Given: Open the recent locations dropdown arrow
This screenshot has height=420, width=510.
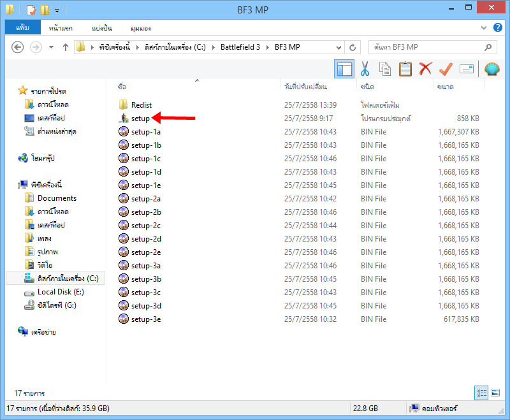Looking at the screenshot, I should tap(51, 47).
